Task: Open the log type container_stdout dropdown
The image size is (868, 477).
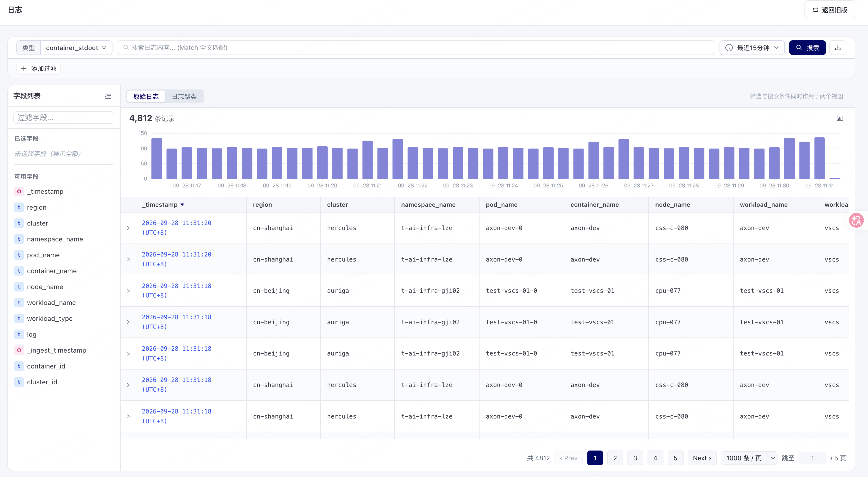Action: tap(76, 48)
